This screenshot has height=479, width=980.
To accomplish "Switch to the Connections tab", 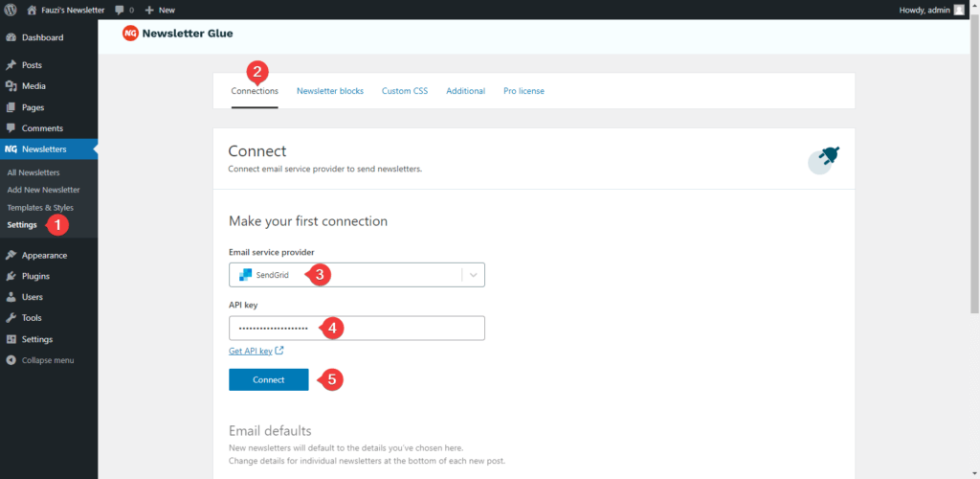I will pyautogui.click(x=255, y=91).
